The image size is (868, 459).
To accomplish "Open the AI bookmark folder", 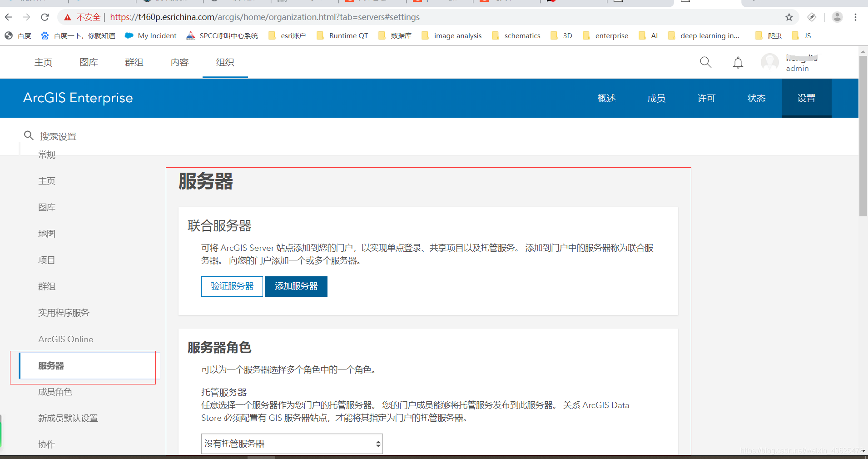I will 648,36.
